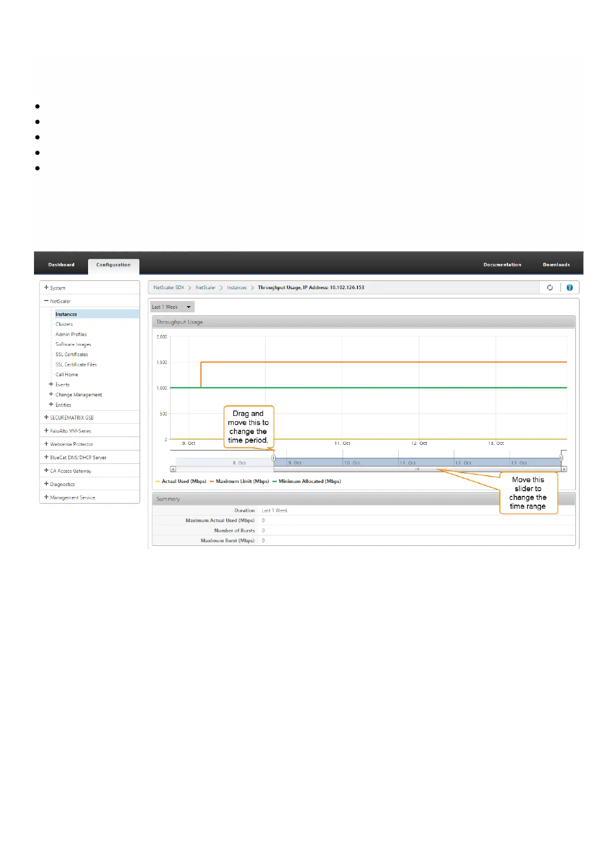Click the 10. Oct segment in navigator
Viewport: 613px width, 868px height.
click(x=352, y=463)
